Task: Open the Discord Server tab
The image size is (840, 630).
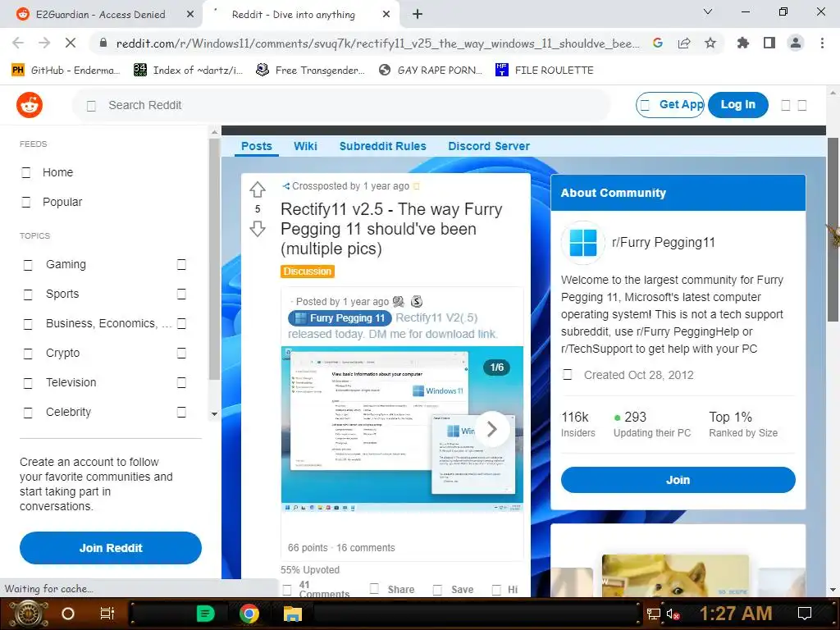Action: [489, 146]
